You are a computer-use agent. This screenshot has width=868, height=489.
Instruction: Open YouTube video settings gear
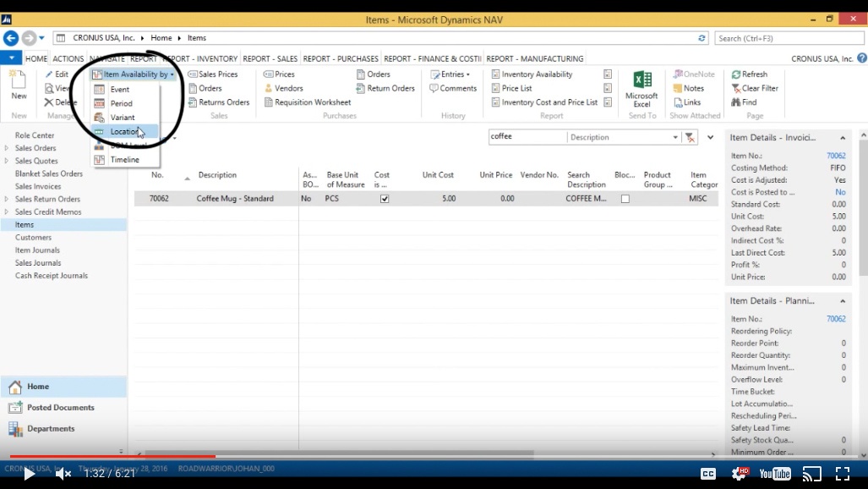[x=740, y=474]
